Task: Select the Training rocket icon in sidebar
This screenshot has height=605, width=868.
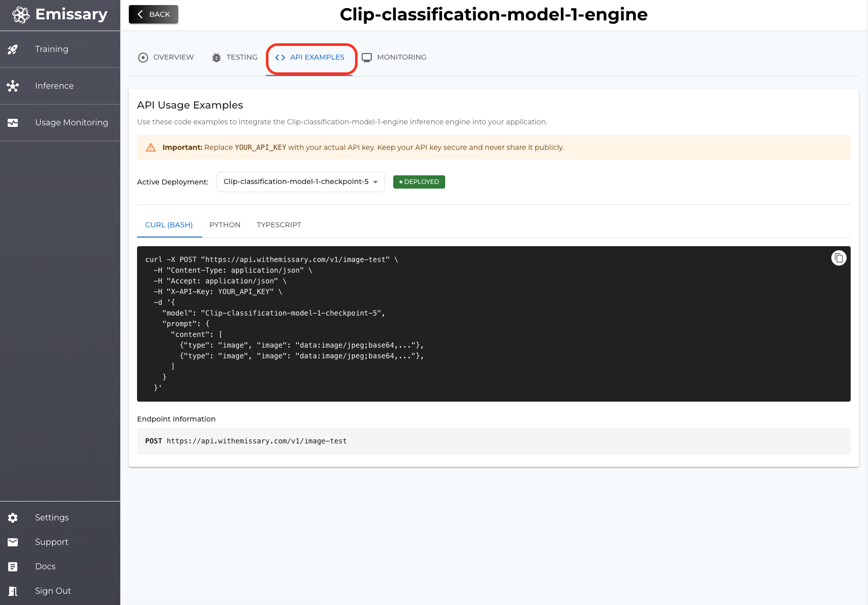Action: click(x=13, y=49)
